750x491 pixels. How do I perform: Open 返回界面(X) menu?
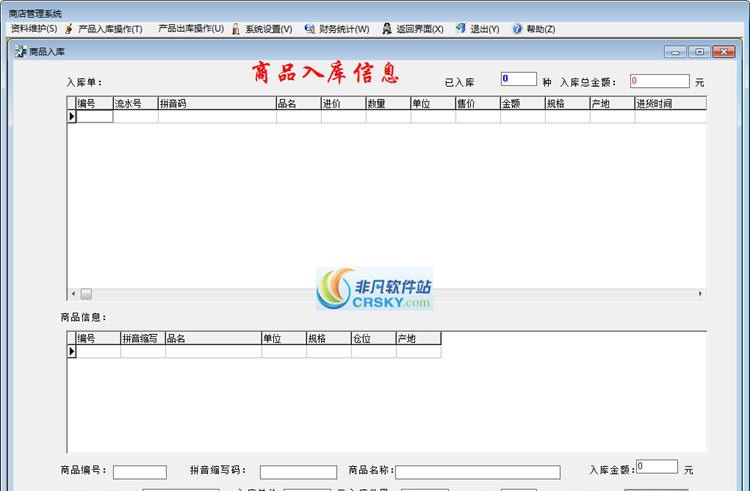tap(419, 29)
